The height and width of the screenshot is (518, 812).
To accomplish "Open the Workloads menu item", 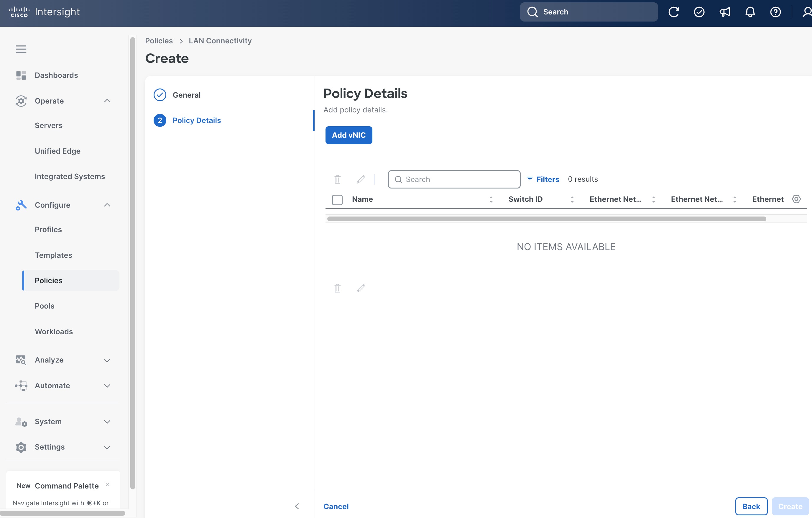I will click(x=54, y=332).
